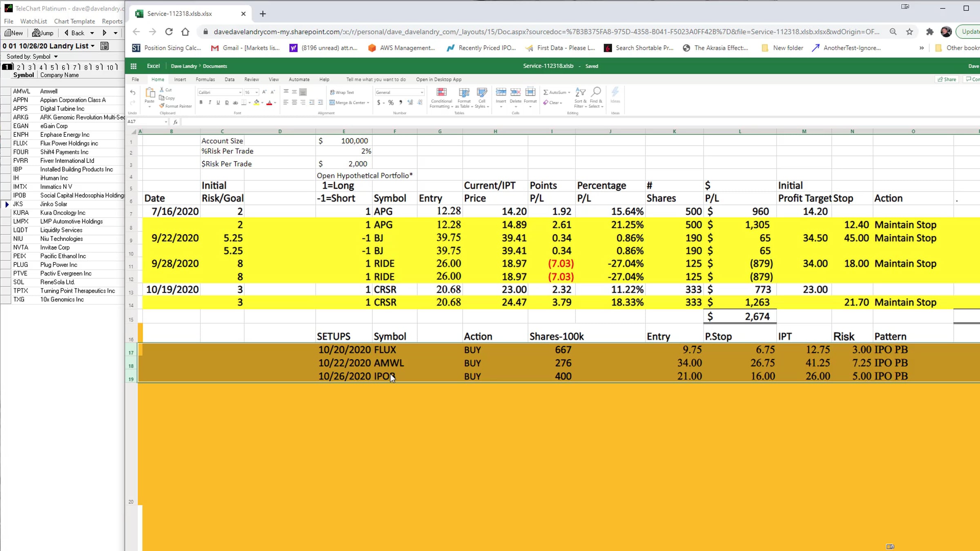Viewport: 980px width, 551px height.
Task: Cut the selection with the scissors icon
Action: click(x=162, y=90)
